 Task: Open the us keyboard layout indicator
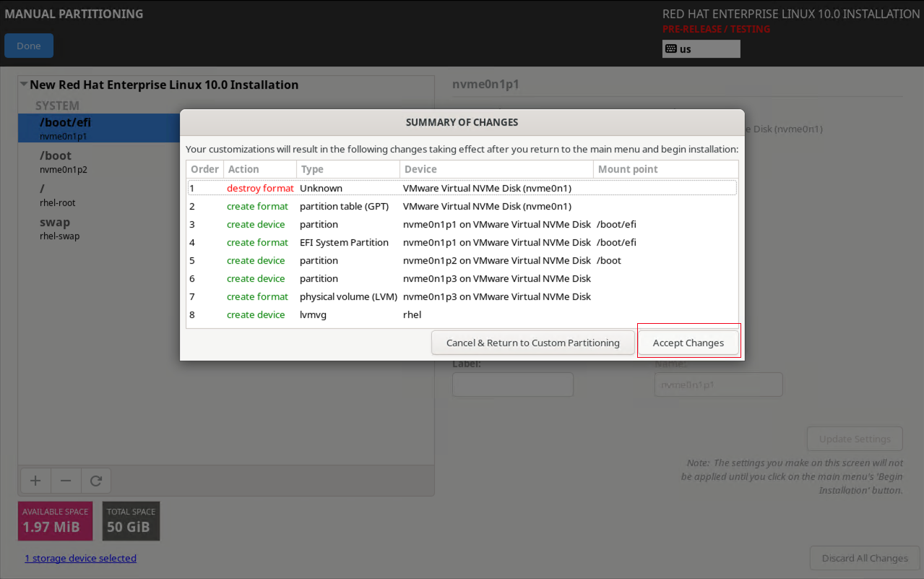(701, 49)
